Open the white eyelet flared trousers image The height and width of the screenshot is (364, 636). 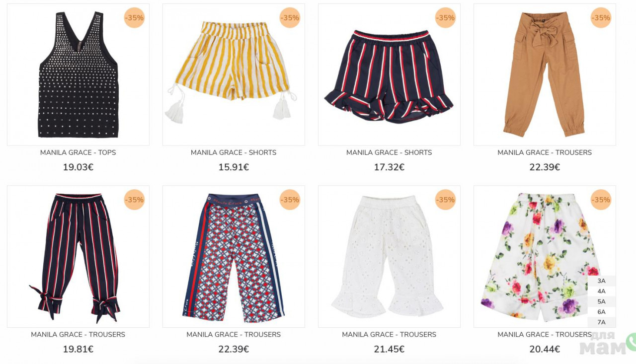click(389, 257)
